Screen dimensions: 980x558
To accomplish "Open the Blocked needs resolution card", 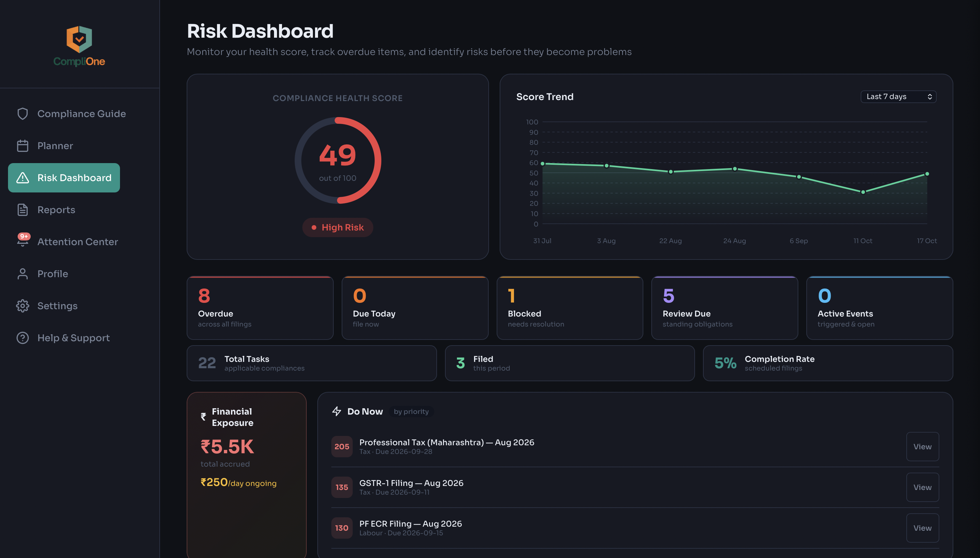I will point(569,308).
